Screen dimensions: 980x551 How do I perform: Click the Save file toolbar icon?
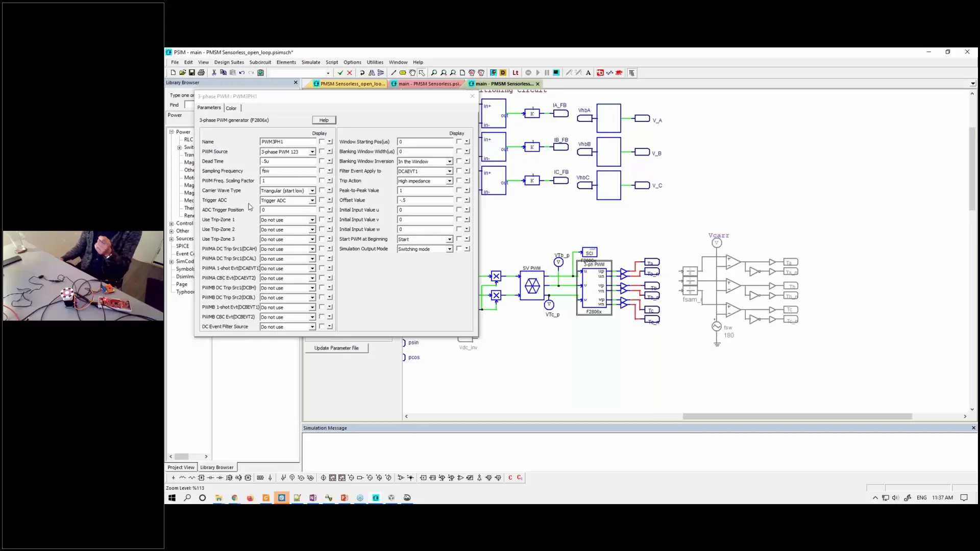(x=192, y=73)
